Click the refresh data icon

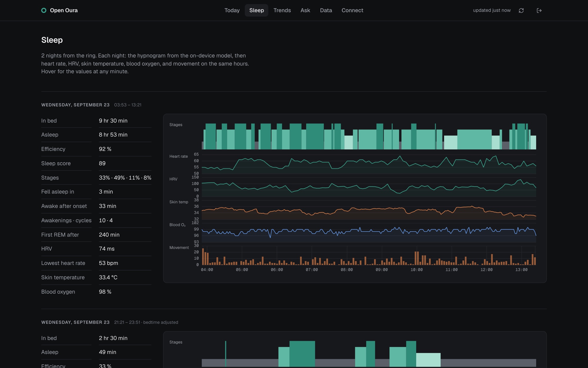click(x=521, y=10)
